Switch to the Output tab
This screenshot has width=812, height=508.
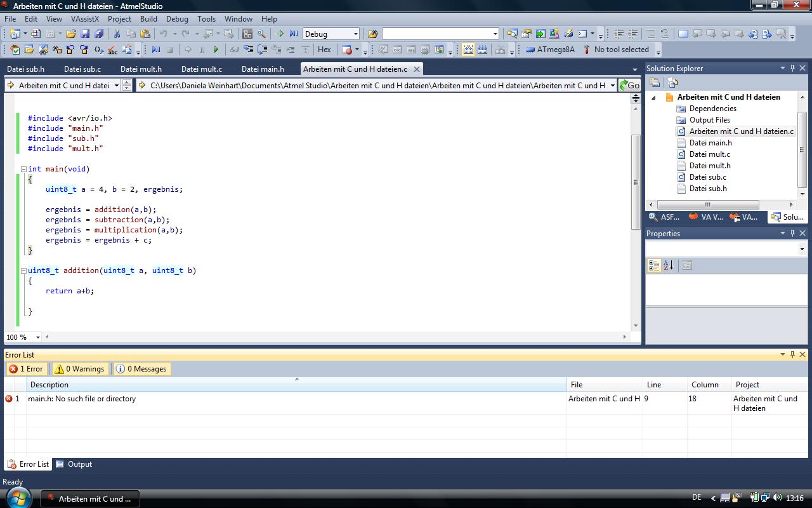pos(74,464)
